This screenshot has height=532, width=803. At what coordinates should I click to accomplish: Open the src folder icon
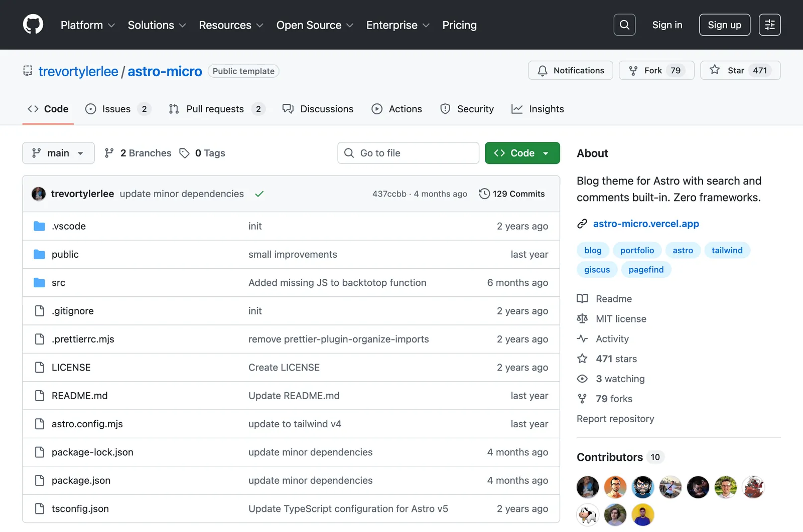click(x=39, y=283)
